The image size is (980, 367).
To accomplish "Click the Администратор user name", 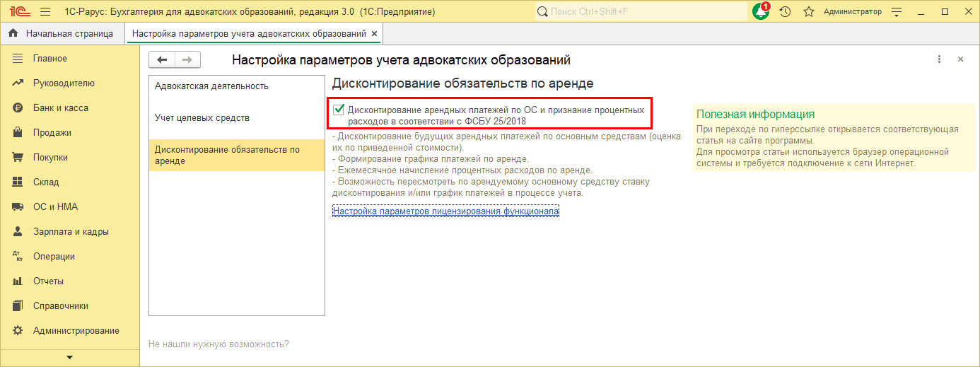I will coord(852,12).
